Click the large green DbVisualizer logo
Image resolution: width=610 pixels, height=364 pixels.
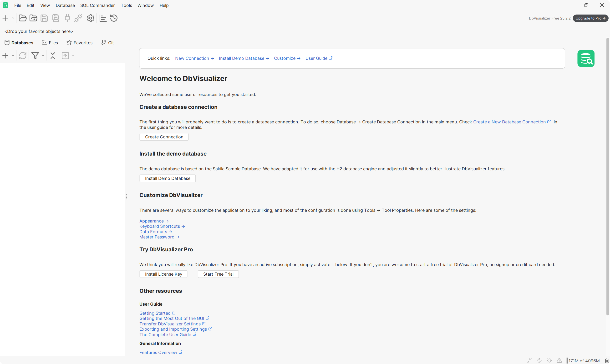click(x=586, y=58)
